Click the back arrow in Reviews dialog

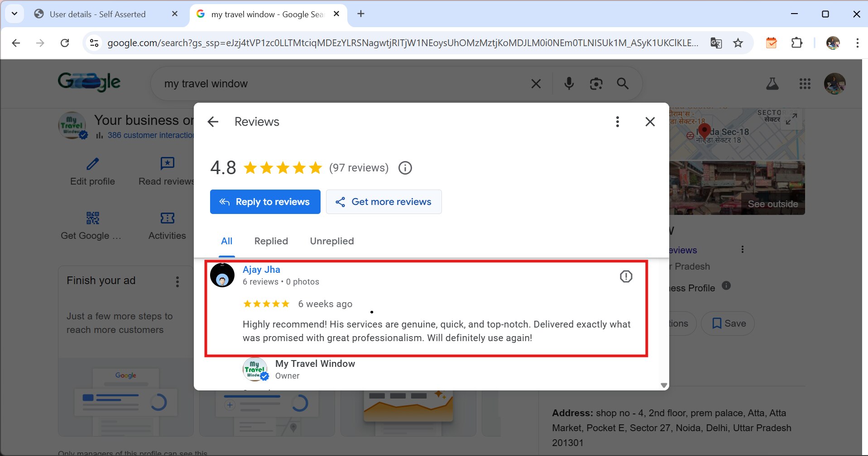click(213, 122)
